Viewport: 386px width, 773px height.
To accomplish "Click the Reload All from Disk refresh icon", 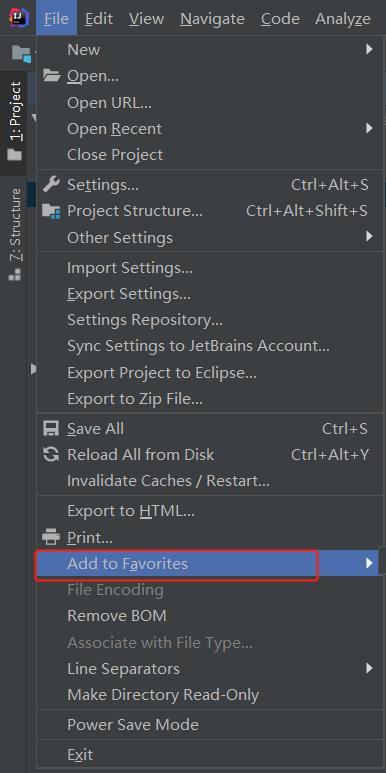I will tap(51, 455).
